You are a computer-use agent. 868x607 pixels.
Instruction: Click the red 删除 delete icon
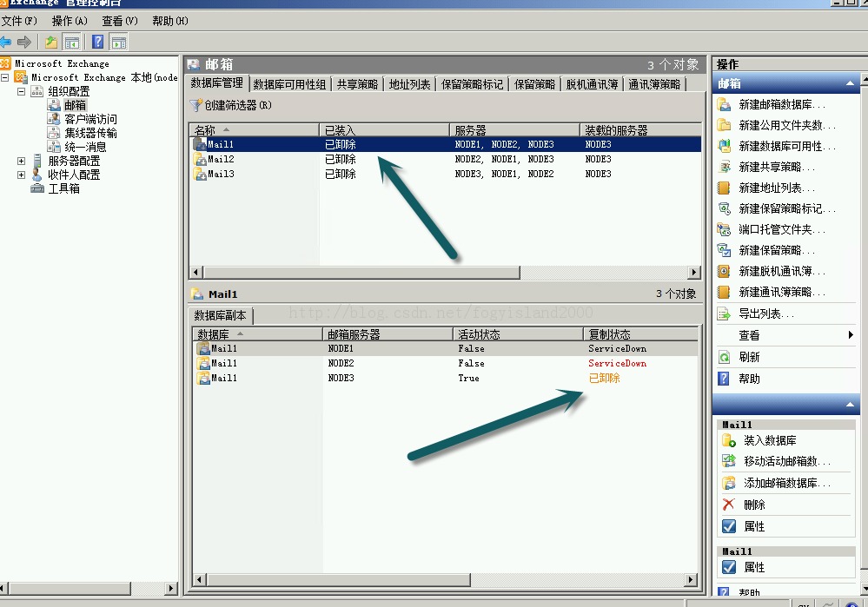click(729, 505)
